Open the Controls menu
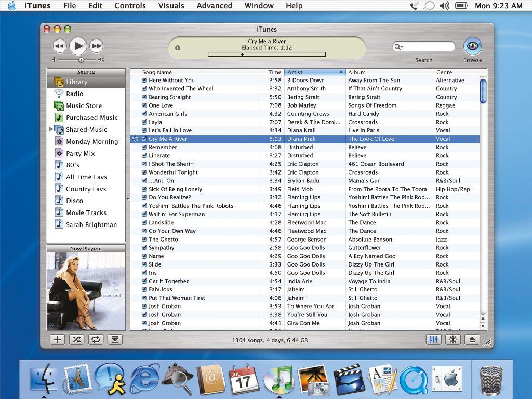This screenshot has height=399, width=532. point(130,5)
